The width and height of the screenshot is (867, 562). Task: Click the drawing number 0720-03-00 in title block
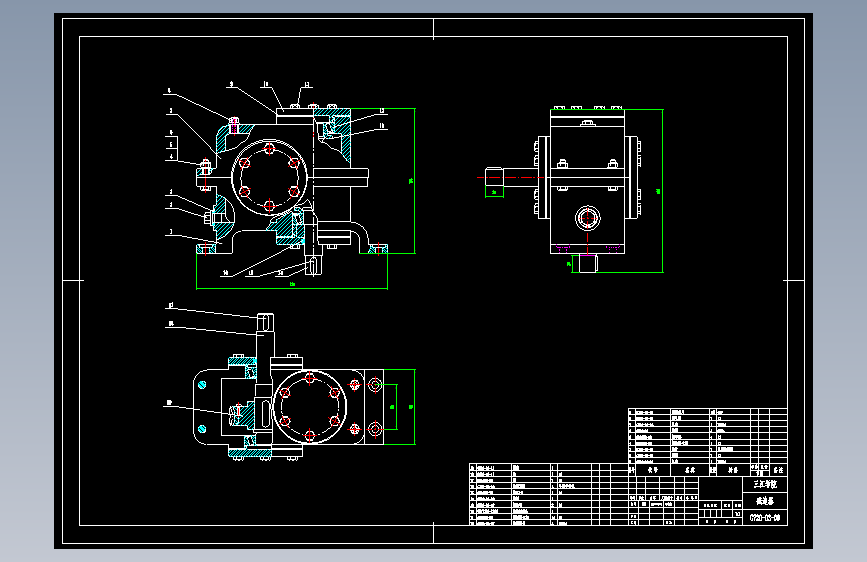click(x=765, y=518)
